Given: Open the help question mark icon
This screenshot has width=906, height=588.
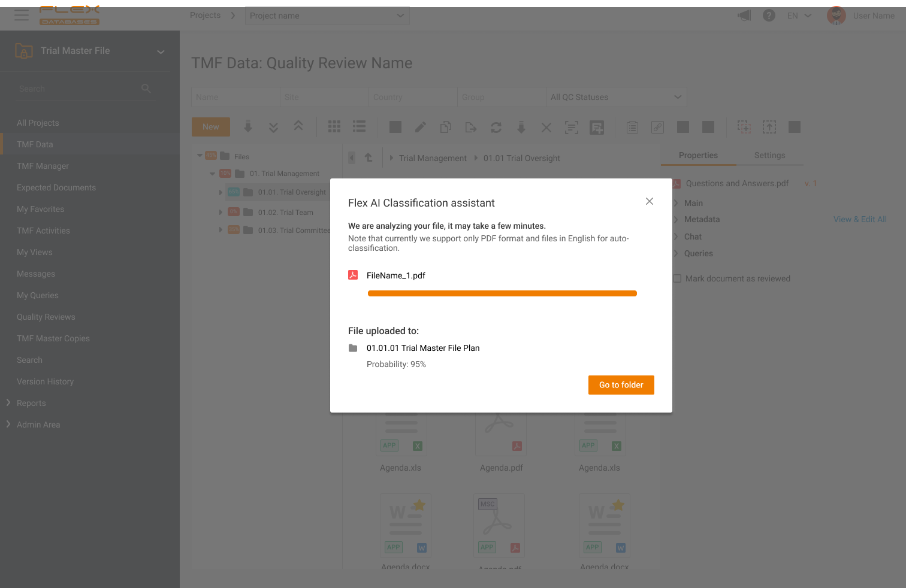Looking at the screenshot, I should coord(769,16).
